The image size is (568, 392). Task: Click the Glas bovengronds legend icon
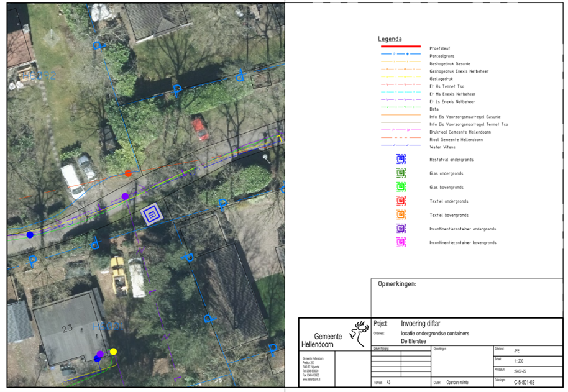401,187
